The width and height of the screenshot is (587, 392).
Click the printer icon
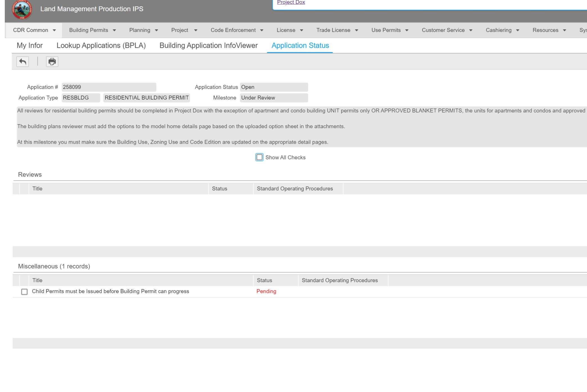click(x=52, y=62)
